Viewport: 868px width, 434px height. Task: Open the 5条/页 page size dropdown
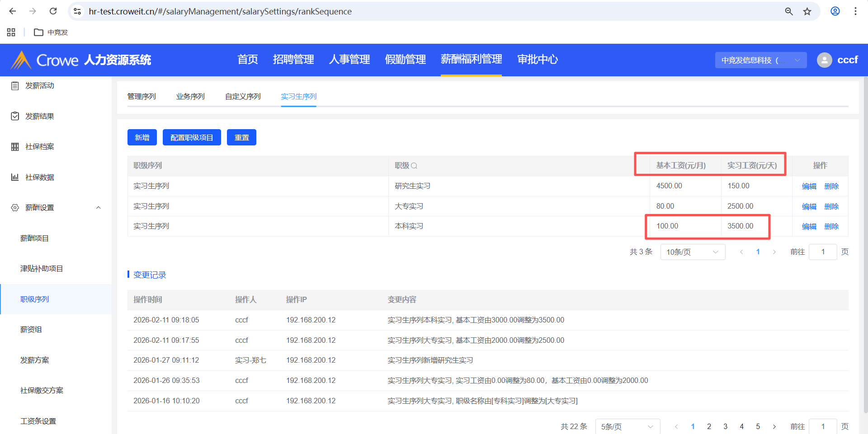[627, 426]
